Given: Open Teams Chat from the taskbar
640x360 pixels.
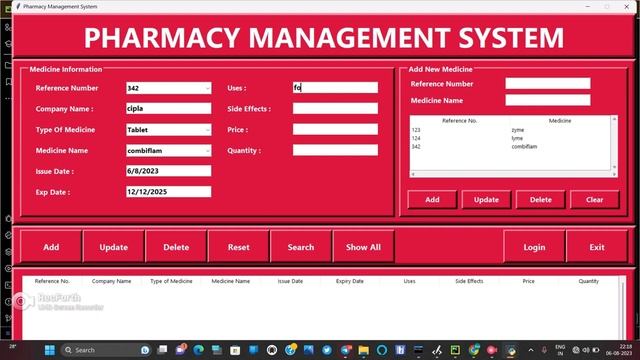Looking at the screenshot, I should tap(180, 350).
